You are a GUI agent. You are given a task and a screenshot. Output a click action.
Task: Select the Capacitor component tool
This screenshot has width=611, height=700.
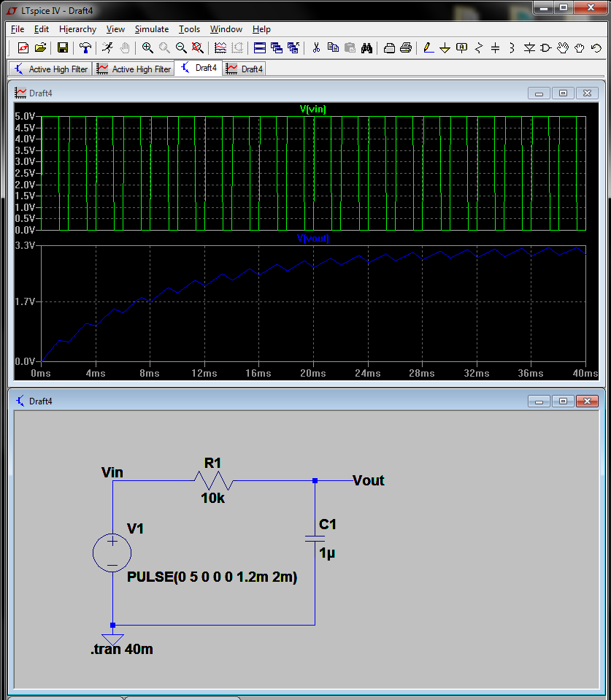point(496,47)
